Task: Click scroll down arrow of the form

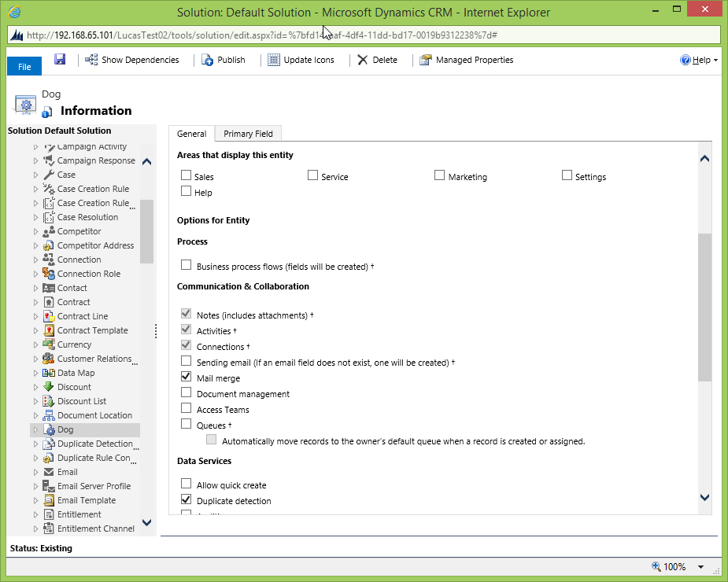Action: [705, 498]
